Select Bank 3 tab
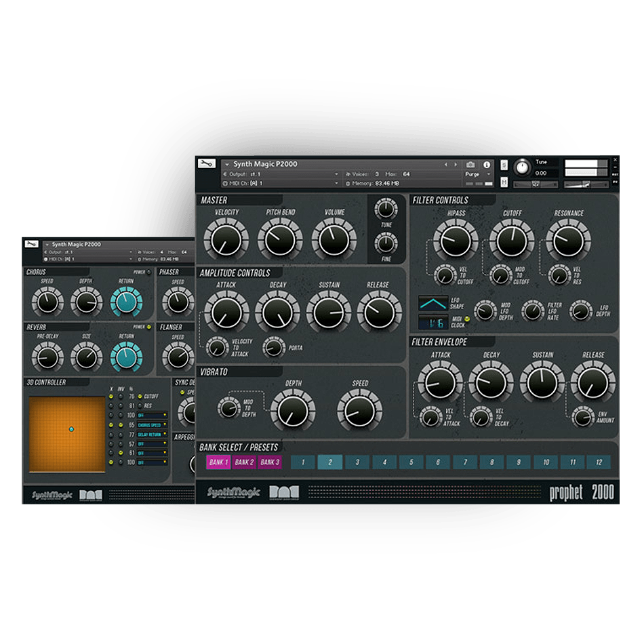Screen dimensions: 644x644 (x=270, y=462)
